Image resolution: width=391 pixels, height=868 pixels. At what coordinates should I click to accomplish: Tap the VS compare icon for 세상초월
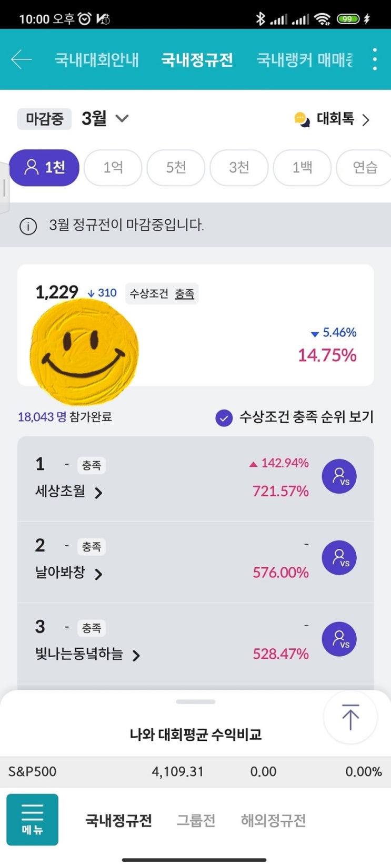coord(339,476)
